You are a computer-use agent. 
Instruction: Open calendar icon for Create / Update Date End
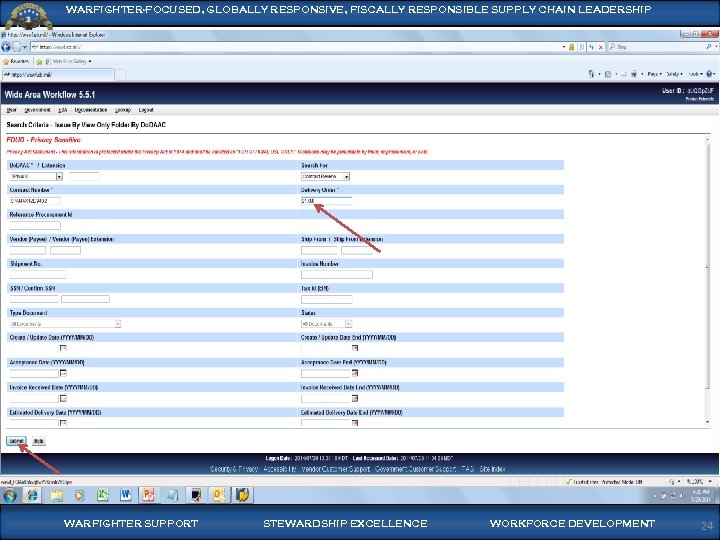tap(354, 349)
